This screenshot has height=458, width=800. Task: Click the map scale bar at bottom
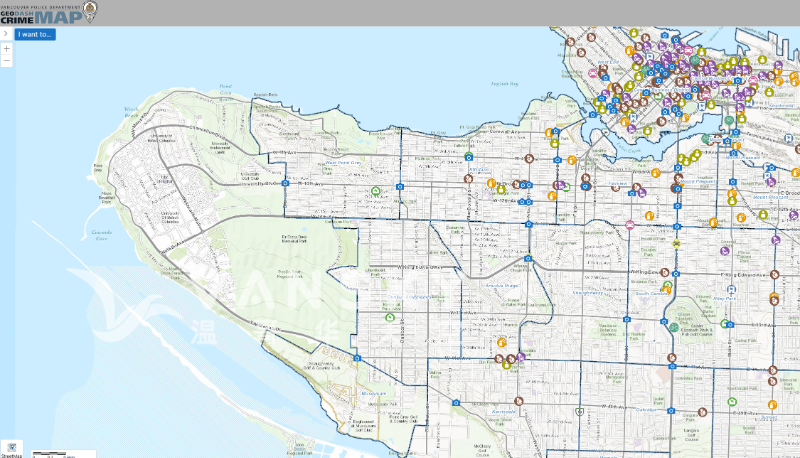pos(50,453)
